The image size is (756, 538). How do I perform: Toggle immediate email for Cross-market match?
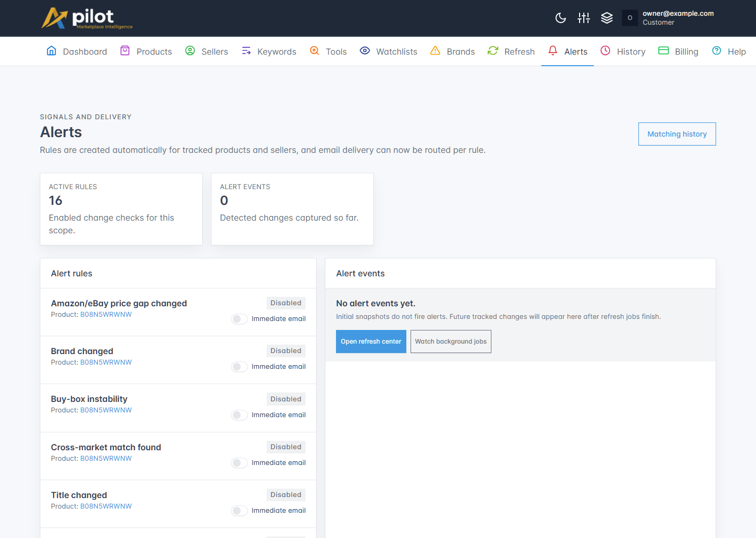point(239,463)
